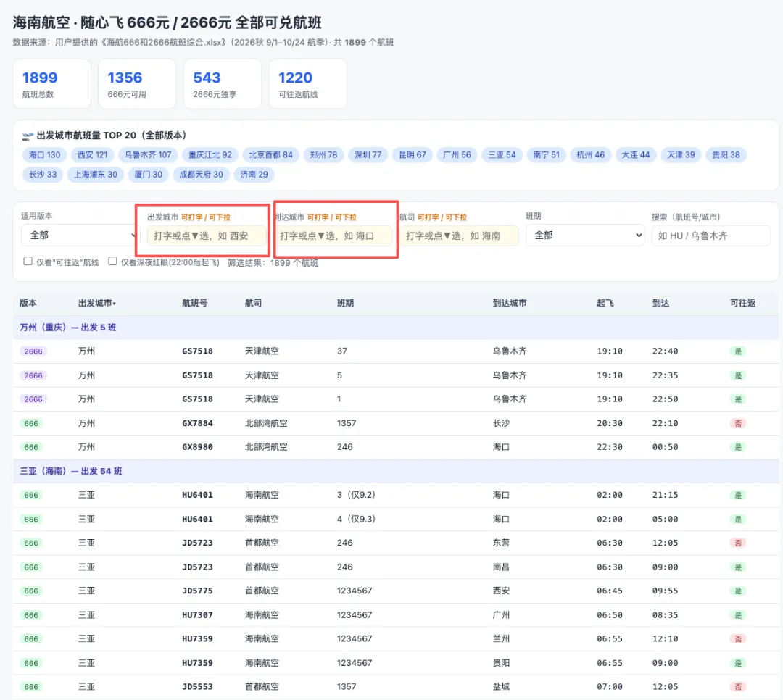
Task: Select the 昆明 67 city chip
Action: coord(413,155)
